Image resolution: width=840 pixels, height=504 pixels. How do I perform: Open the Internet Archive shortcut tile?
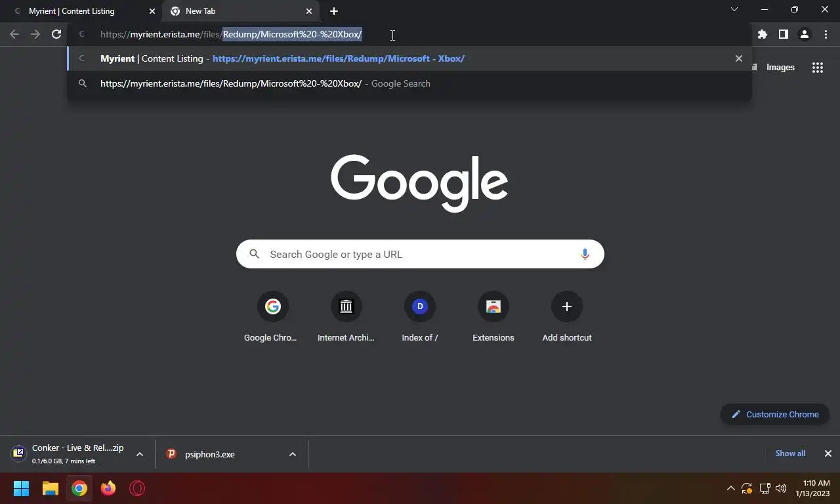coord(346,318)
